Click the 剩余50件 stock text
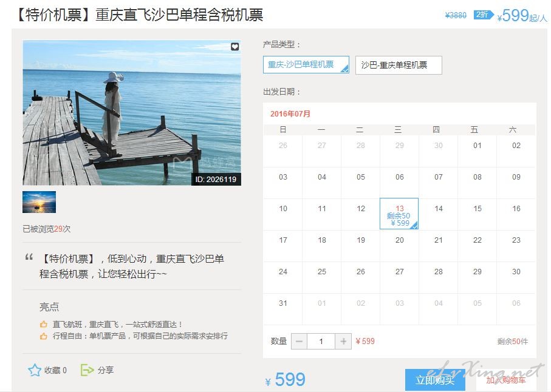 tap(512, 342)
